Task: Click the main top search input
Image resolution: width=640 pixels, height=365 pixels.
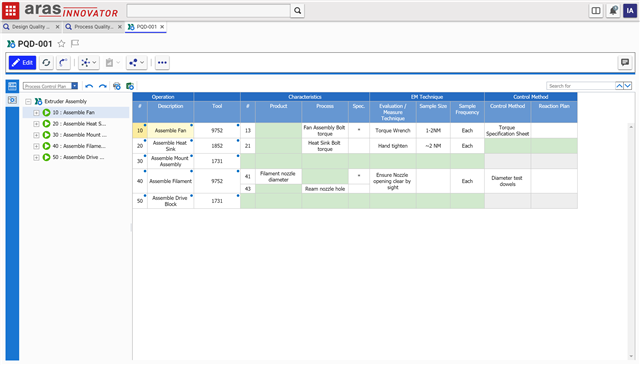Action: 208,11
